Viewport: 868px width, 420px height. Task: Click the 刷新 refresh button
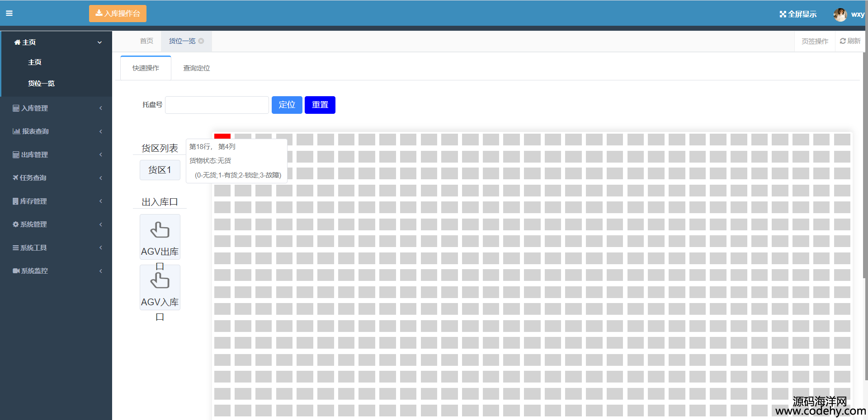[850, 41]
